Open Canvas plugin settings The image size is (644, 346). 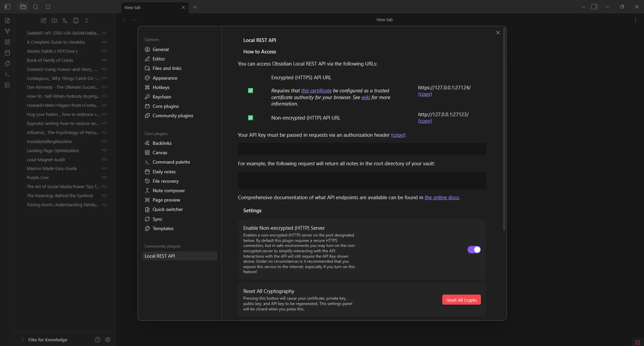point(180,153)
